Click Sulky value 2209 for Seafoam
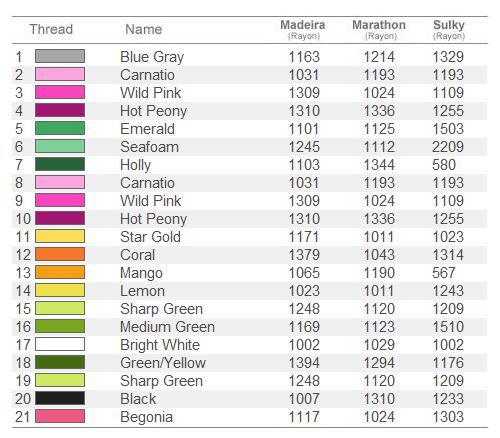Screen dimensions: 500x438 (x=448, y=147)
